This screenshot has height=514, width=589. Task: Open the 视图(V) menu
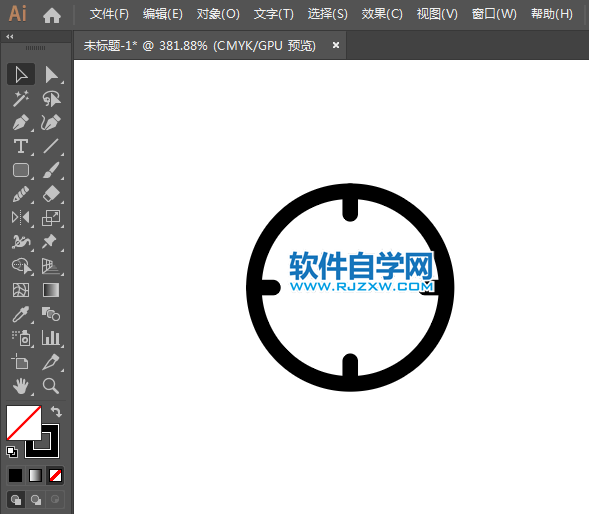[x=437, y=14]
